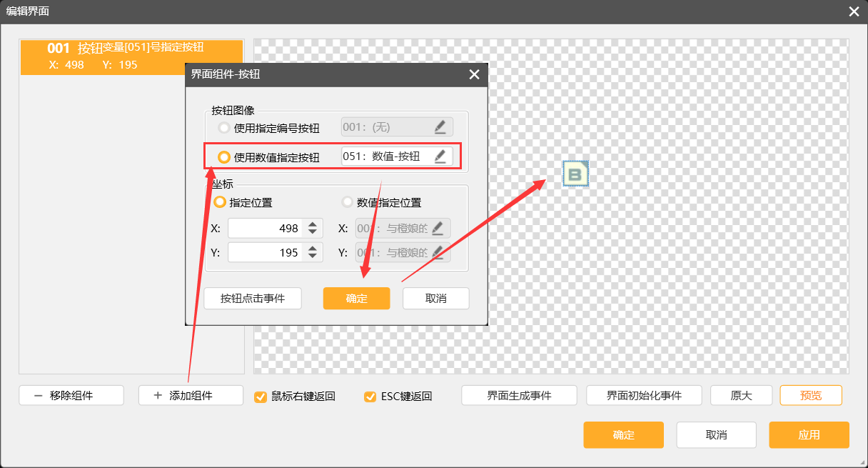868x468 pixels.
Task: Open 界面初始化事件 editor
Action: click(644, 395)
